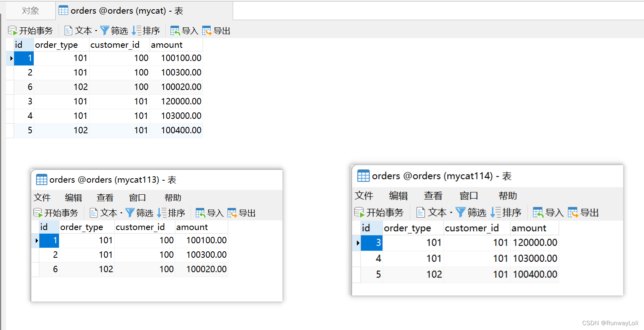The image size is (644, 330).
Task: Open 帮助 menu in mycat114 window
Action: [x=508, y=196]
